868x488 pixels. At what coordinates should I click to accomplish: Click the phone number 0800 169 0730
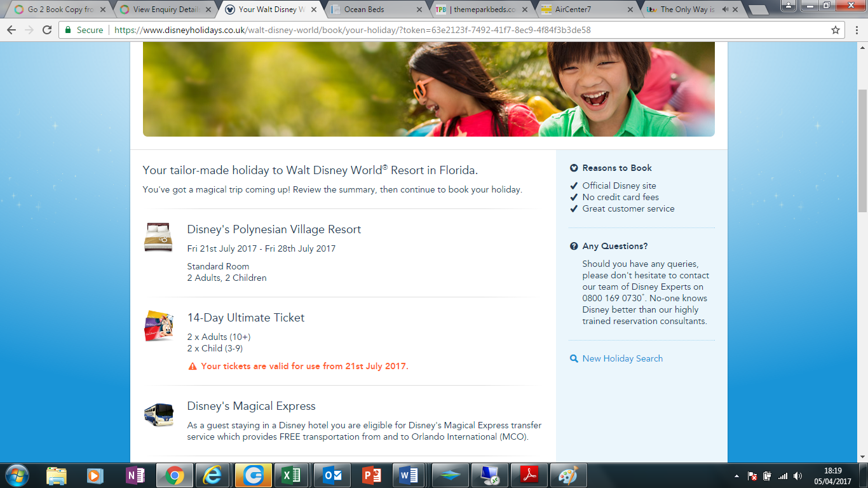612,299
